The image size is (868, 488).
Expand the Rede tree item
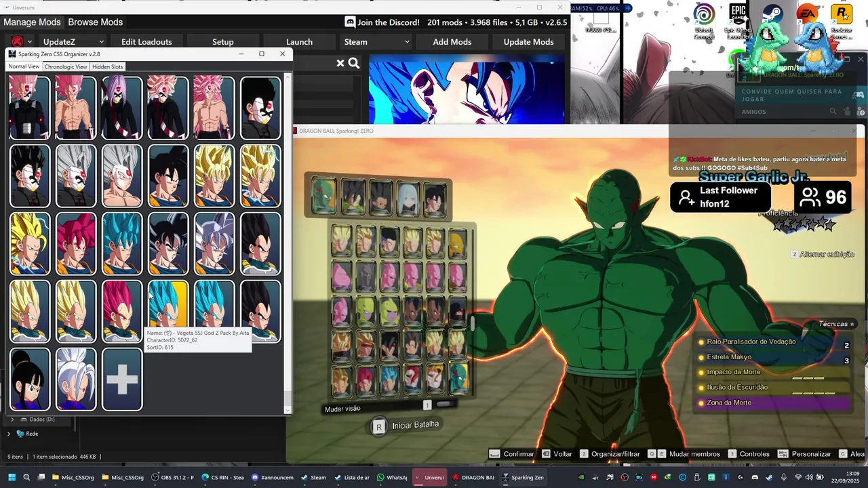pos(9,434)
